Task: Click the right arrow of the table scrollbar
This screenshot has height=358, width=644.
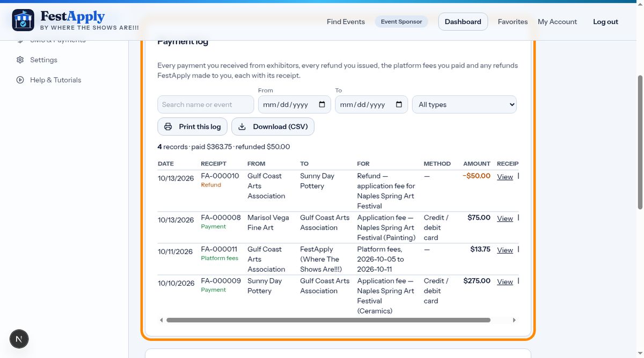Action: pos(514,320)
